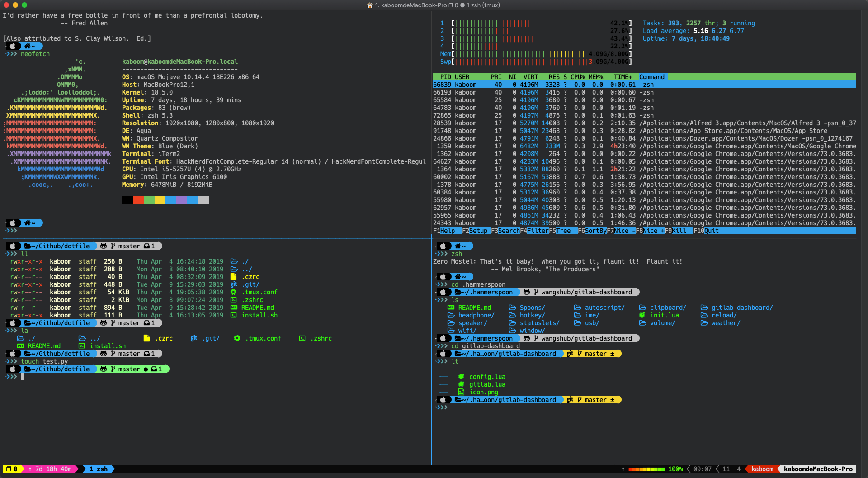The width and height of the screenshot is (868, 478).
Task: Click the PID column header in htop
Action: 446,77
